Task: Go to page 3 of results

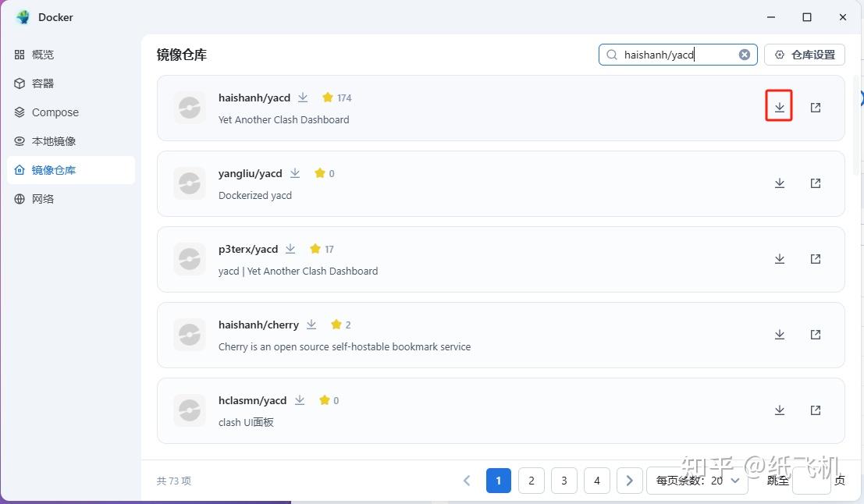Action: point(564,481)
